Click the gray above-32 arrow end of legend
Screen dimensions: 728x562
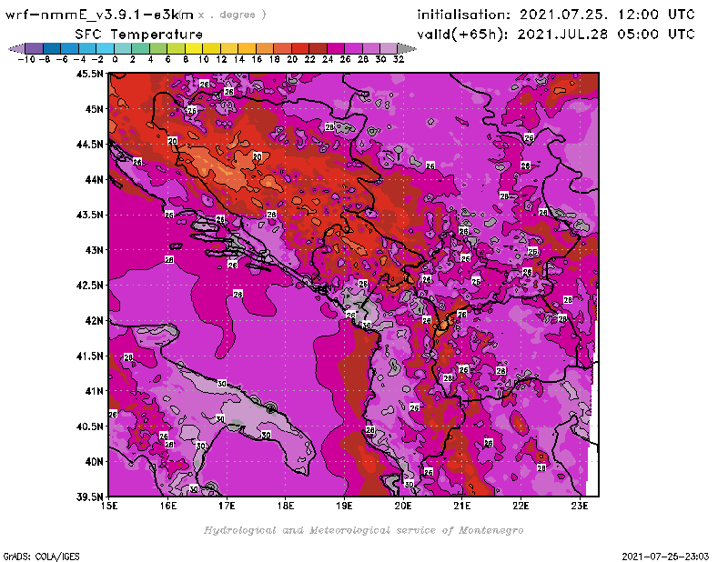407,48
